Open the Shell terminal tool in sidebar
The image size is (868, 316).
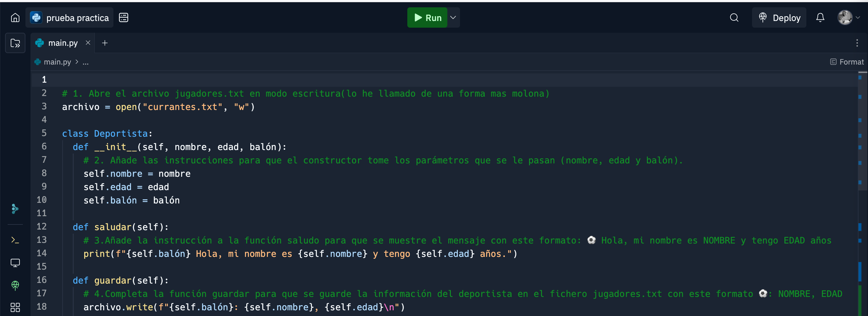click(x=15, y=240)
